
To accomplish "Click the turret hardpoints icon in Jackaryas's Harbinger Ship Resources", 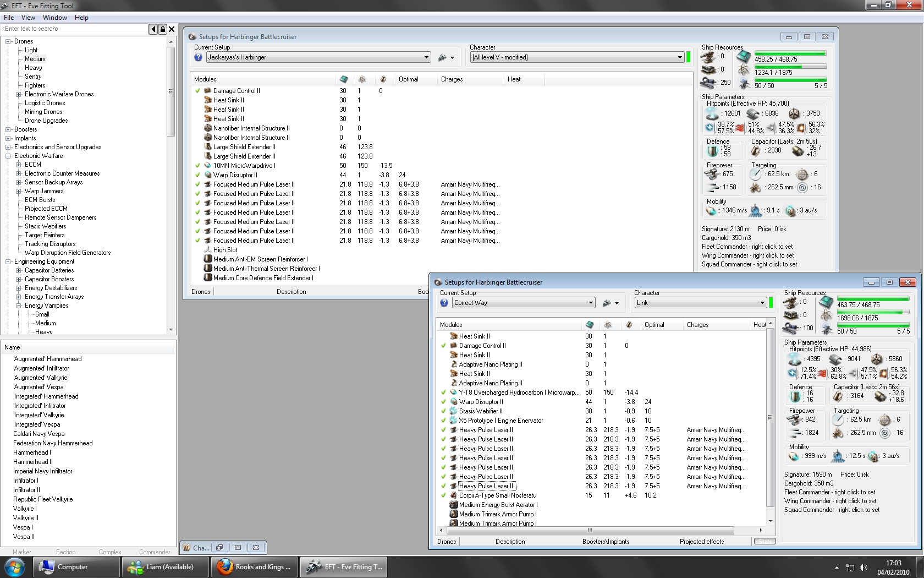I will (x=708, y=57).
